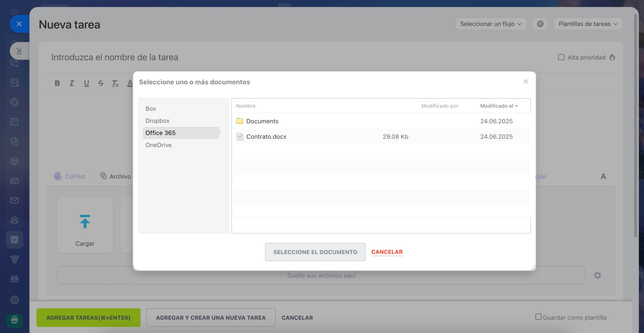The image size is (644, 333).
Task: Close the Nueva tarea side panel
Action: pos(19,24)
